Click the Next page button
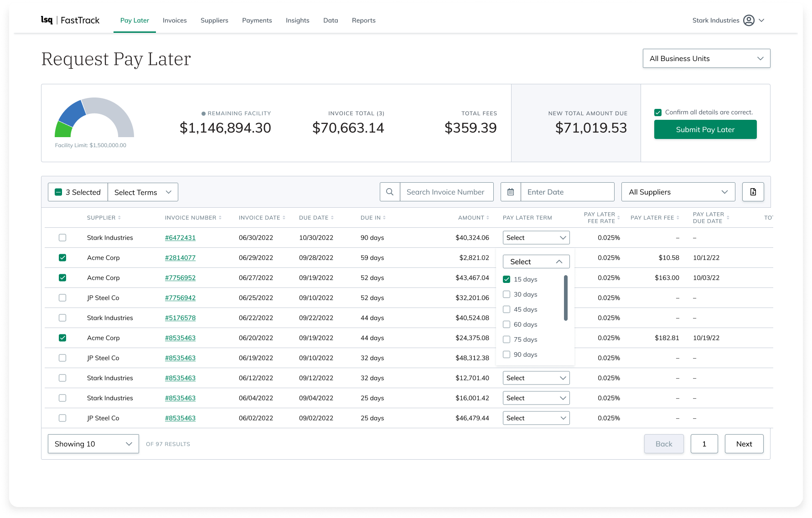This screenshot has height=518, width=812. tap(744, 444)
